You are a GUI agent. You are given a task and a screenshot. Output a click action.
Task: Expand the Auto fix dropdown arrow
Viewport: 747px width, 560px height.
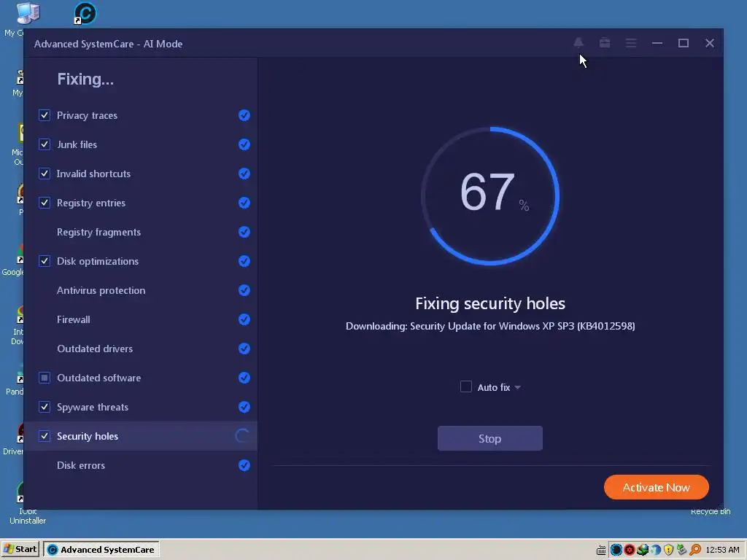517,388
